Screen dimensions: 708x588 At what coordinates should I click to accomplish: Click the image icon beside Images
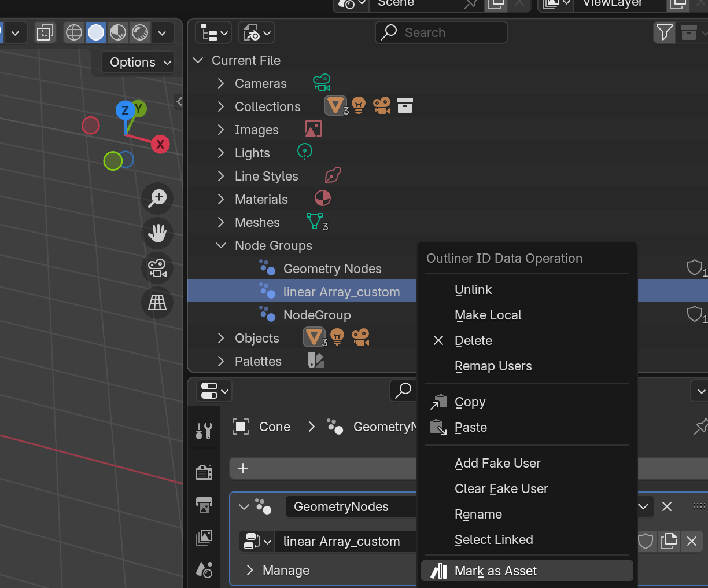click(x=313, y=128)
